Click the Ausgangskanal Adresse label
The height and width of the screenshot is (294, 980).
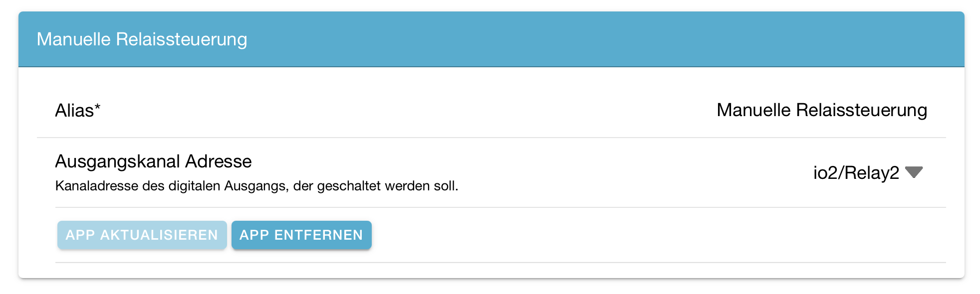coord(153,161)
